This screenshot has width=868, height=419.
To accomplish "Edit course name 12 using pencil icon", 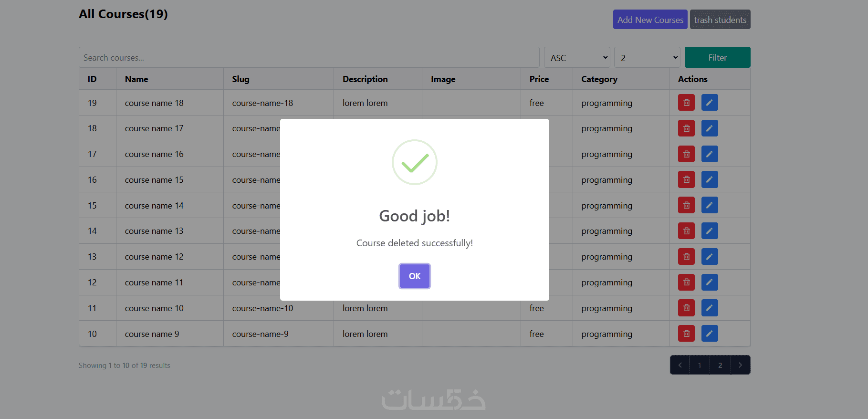I will (x=710, y=257).
